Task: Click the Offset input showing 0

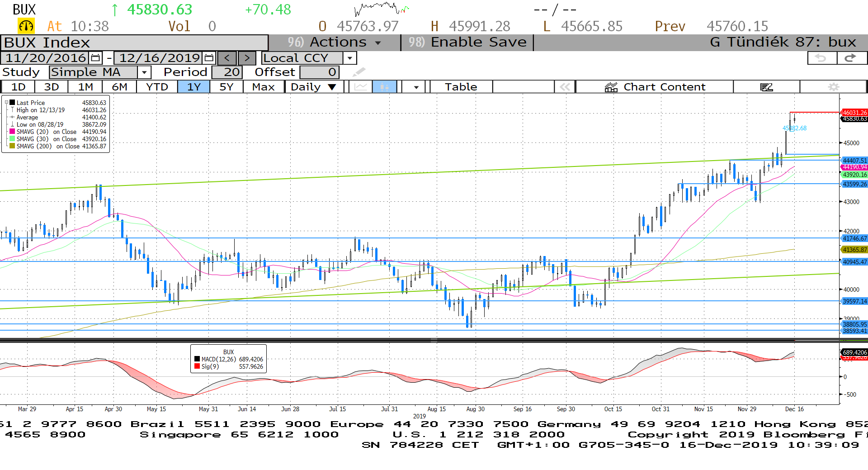Action: [319, 72]
